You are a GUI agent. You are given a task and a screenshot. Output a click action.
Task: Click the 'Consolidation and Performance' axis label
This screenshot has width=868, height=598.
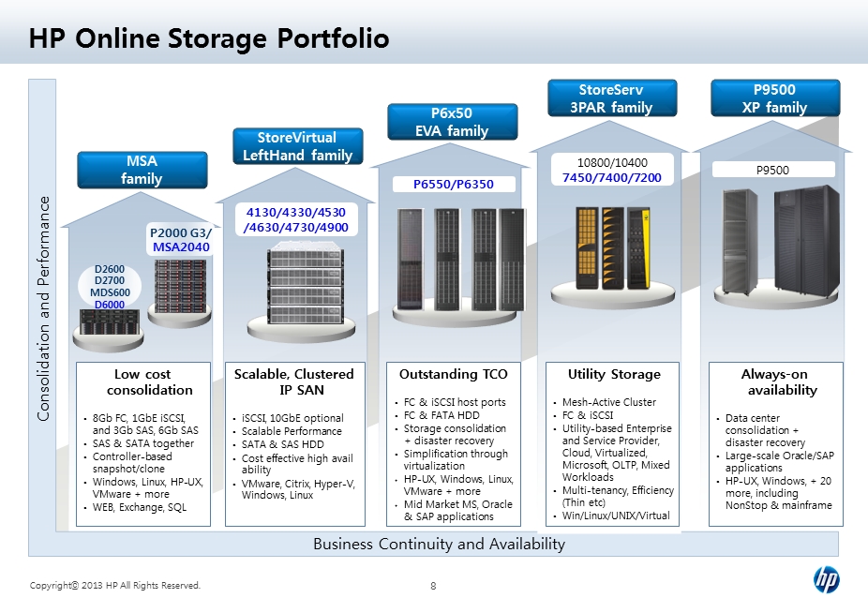(x=44, y=308)
